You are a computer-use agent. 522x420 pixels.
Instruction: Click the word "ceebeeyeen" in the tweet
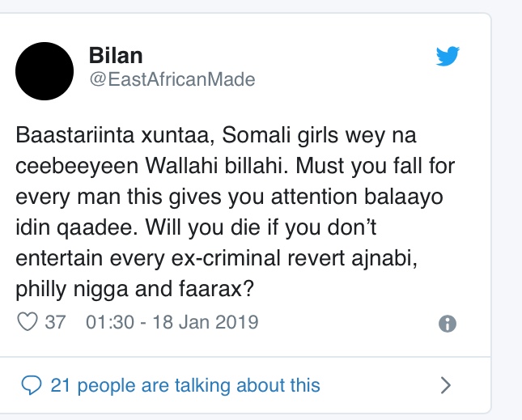pyautogui.click(x=77, y=166)
